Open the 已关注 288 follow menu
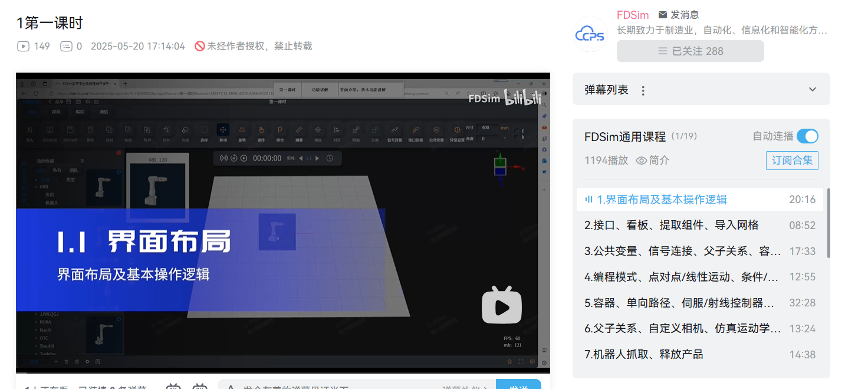 point(690,51)
